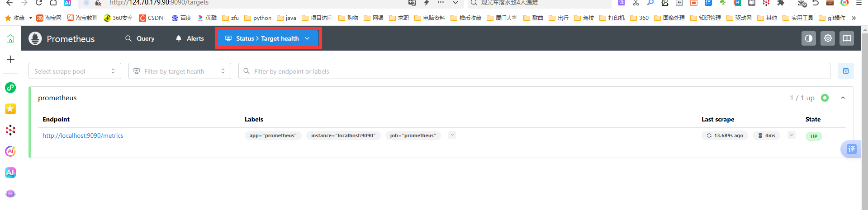Click the floating translate button at right edge
This screenshot has height=210, width=868.
(x=851, y=149)
